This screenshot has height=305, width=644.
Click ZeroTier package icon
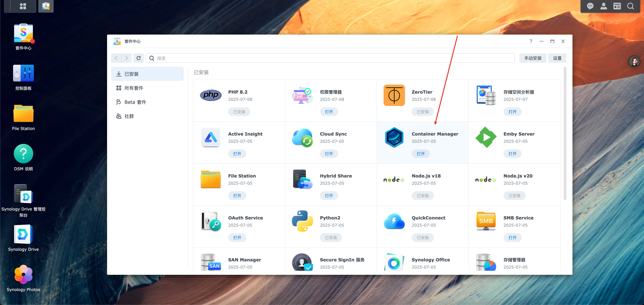coord(394,95)
